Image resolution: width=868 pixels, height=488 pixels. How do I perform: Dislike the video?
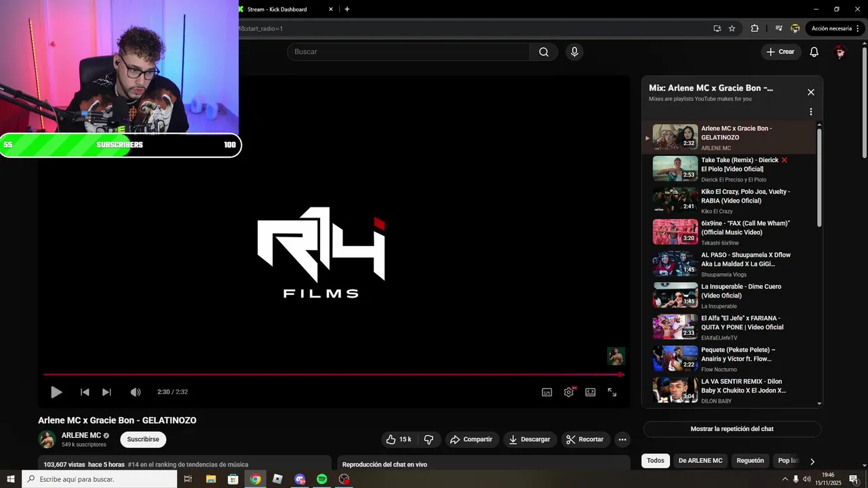[429, 439]
